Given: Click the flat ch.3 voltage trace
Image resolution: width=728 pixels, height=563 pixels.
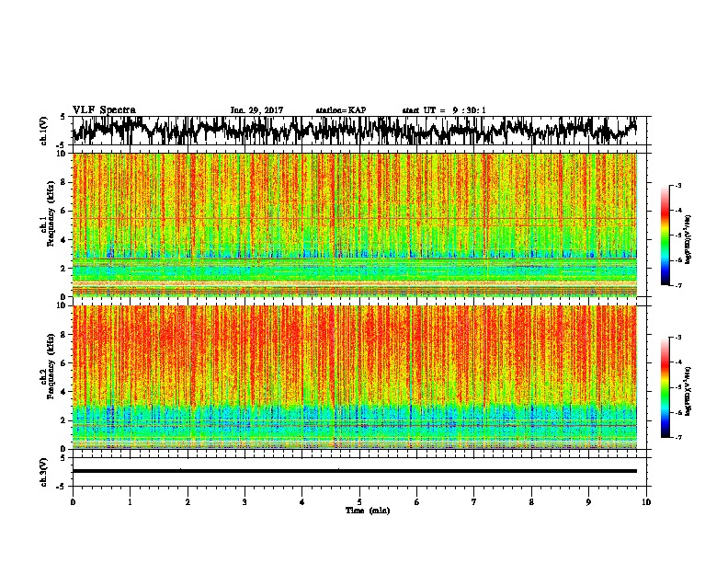Looking at the screenshot, I should (x=354, y=471).
